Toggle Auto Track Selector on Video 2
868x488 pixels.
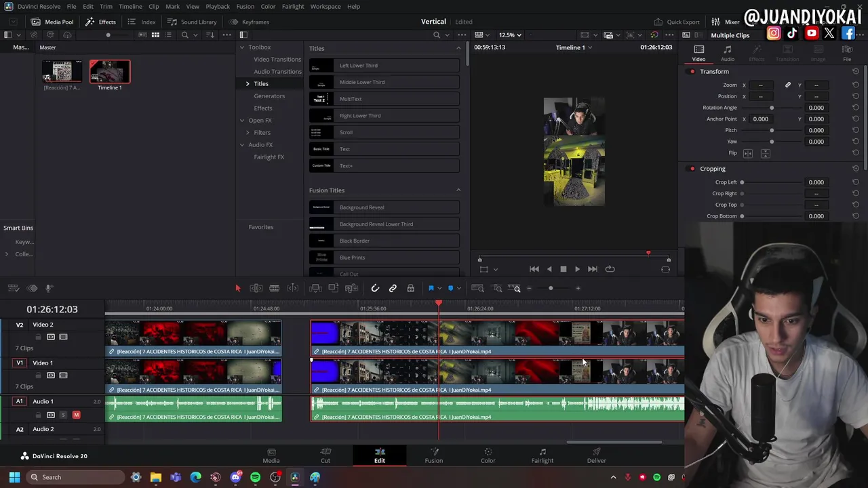51,337
